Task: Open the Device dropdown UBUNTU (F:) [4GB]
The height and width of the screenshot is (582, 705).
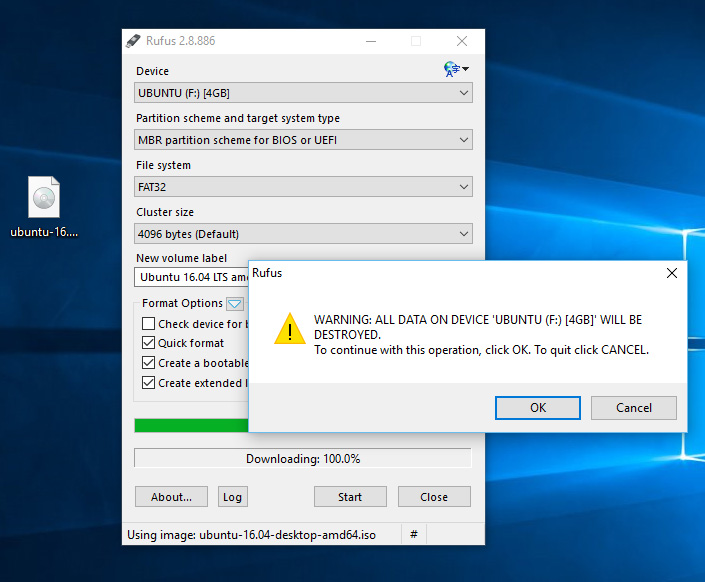Action: tap(303, 93)
